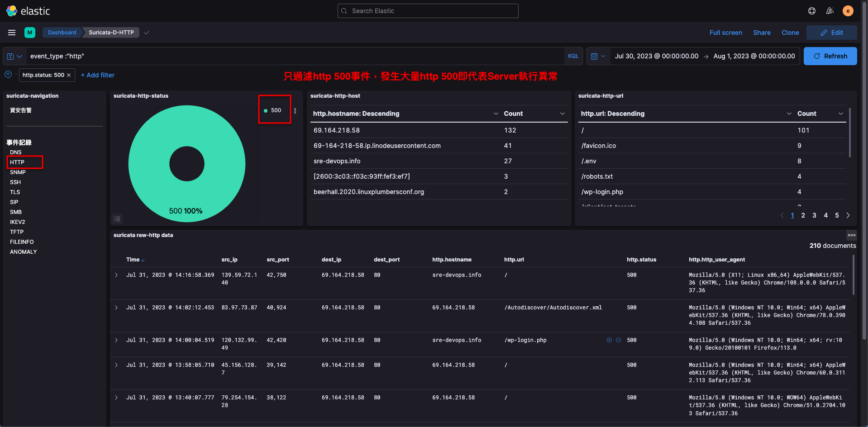This screenshot has width=868, height=427.
Task: Open the end date Aug 1, 2023
Action: pos(754,56)
